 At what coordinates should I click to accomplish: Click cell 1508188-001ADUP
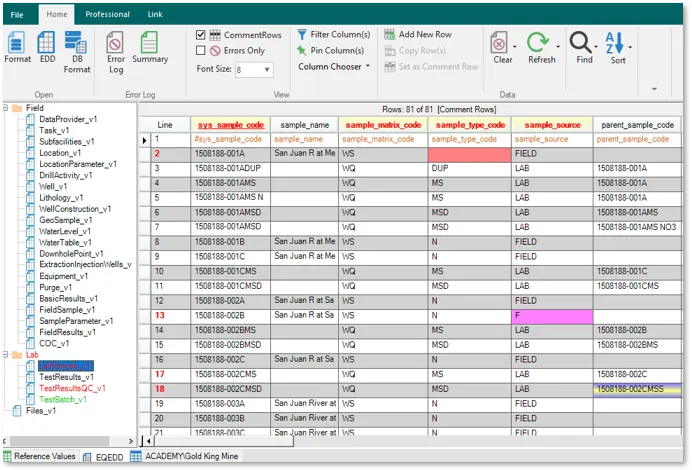pos(230,169)
